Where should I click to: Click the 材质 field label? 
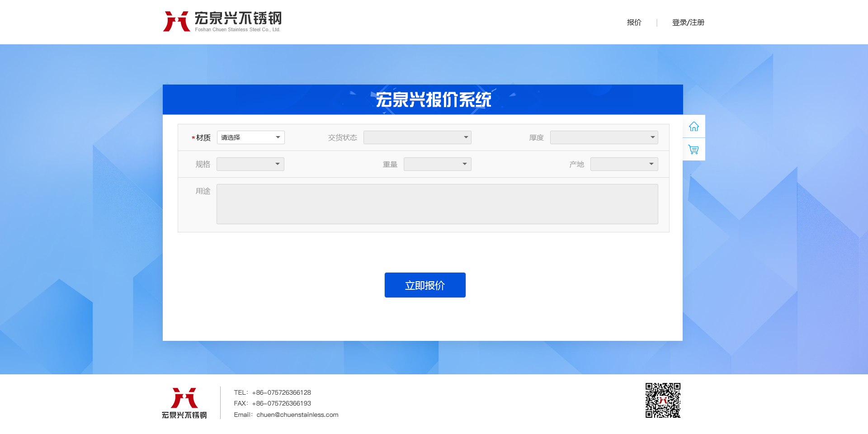[203, 138]
